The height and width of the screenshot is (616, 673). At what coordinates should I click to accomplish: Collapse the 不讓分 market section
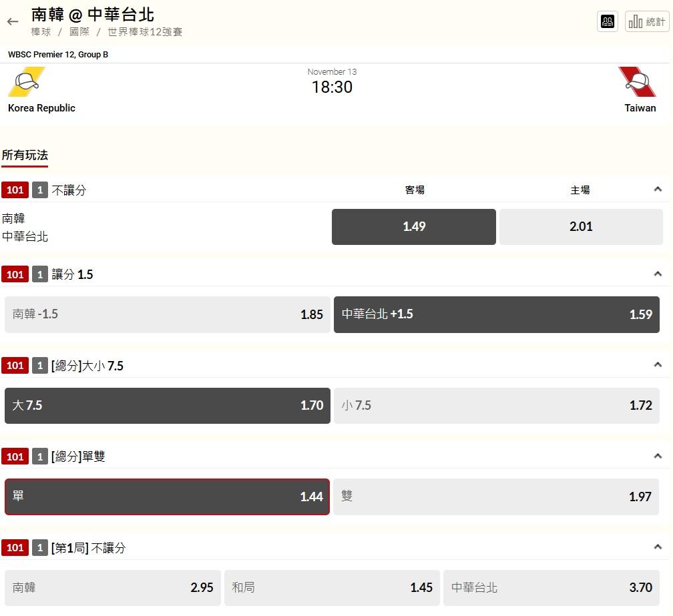[x=658, y=190]
